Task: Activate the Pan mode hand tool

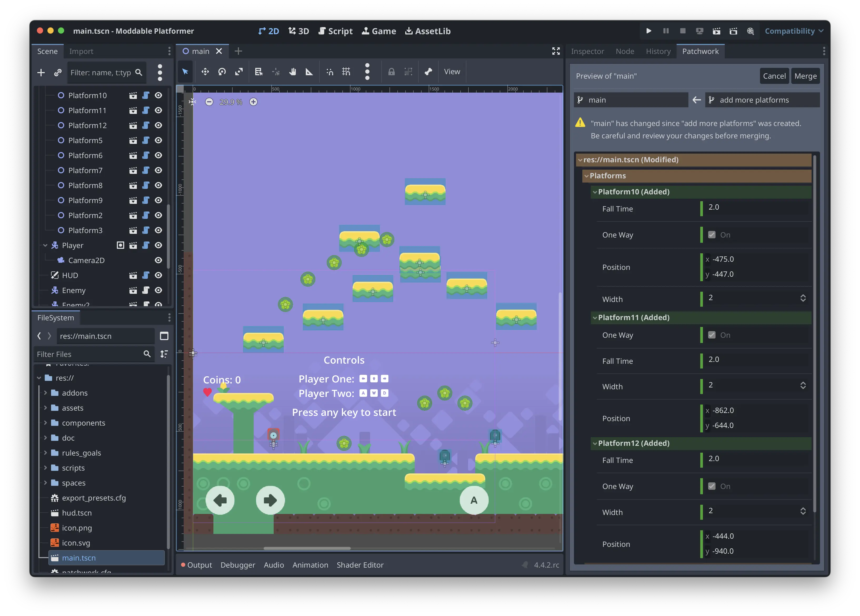Action: click(292, 72)
